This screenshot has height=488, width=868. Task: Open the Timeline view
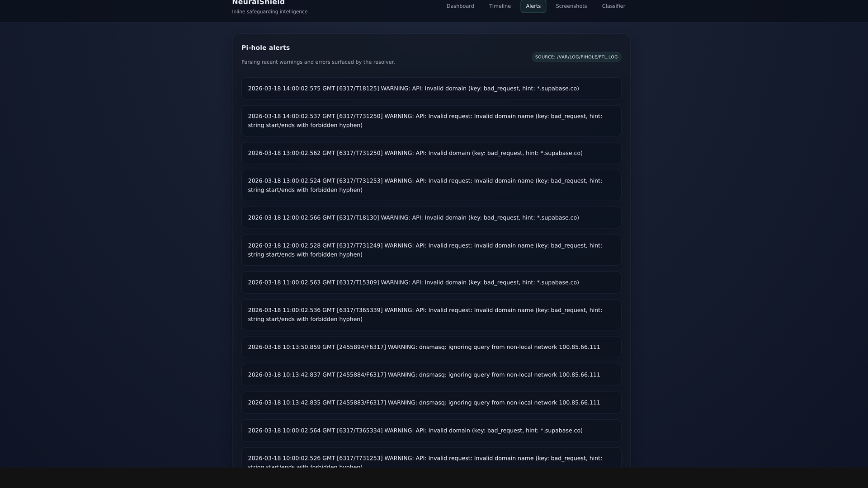500,6
